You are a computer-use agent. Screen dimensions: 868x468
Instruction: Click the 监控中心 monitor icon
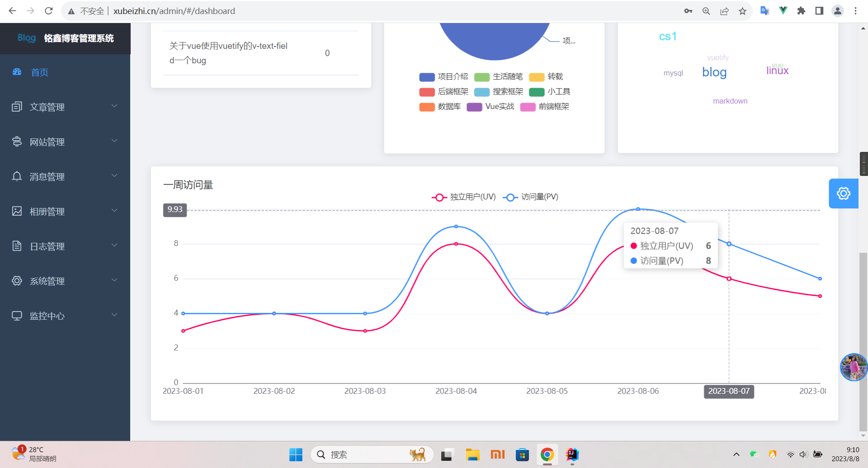click(17, 316)
